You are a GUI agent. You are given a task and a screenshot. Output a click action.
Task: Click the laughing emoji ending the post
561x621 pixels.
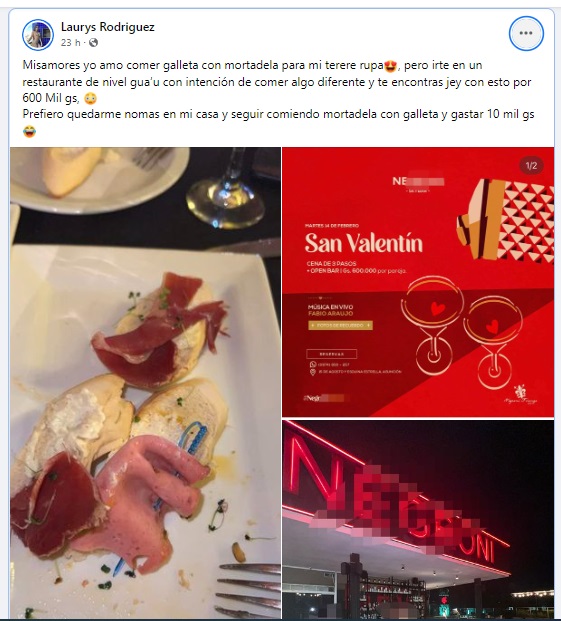(x=29, y=131)
